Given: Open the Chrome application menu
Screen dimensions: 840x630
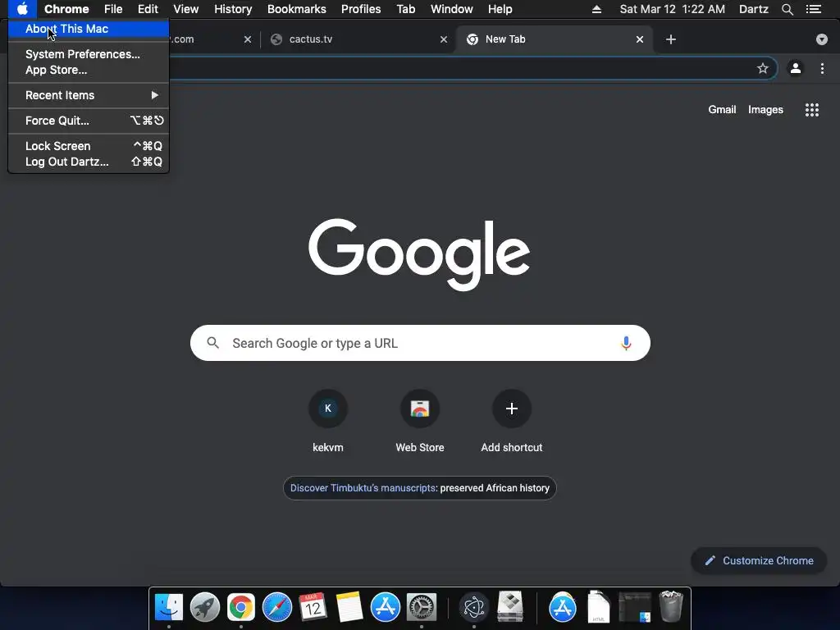Looking at the screenshot, I should click(66, 9).
